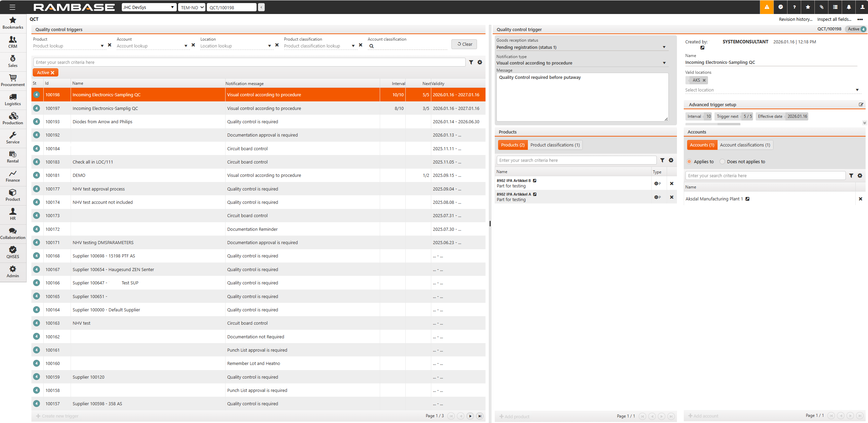Viewport: 868px width, 423px height.
Task: Open settings gear in Products search
Action: point(671,160)
